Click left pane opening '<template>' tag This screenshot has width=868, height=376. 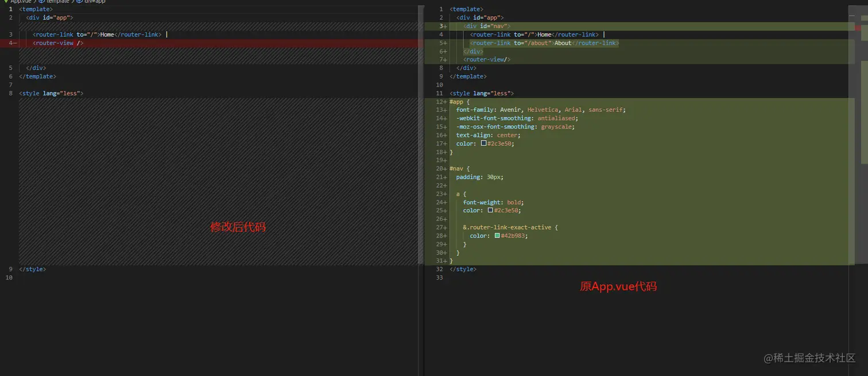pyautogui.click(x=36, y=9)
